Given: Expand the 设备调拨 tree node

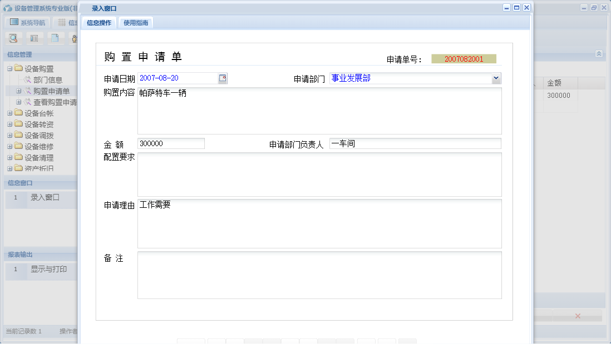Looking at the screenshot, I should [x=10, y=136].
